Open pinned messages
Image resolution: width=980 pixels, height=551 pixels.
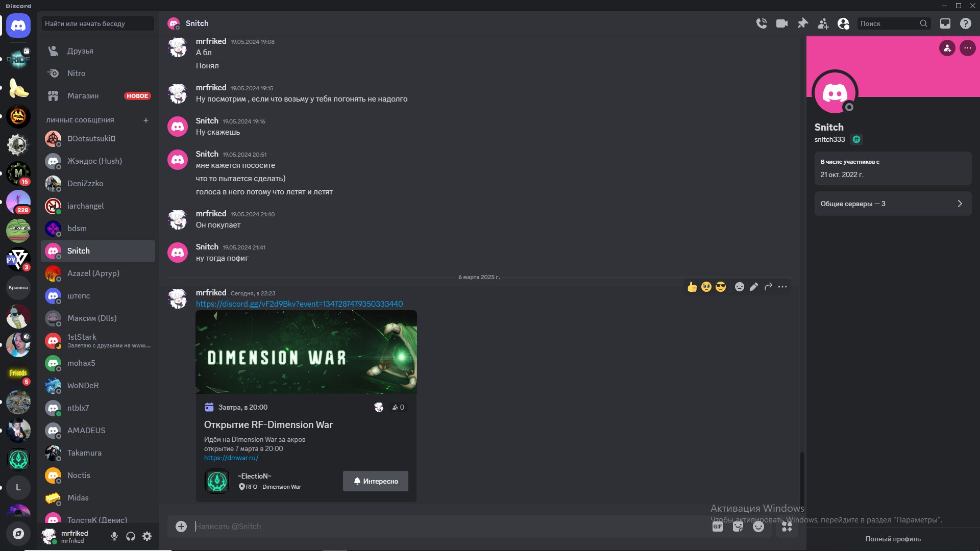point(803,23)
